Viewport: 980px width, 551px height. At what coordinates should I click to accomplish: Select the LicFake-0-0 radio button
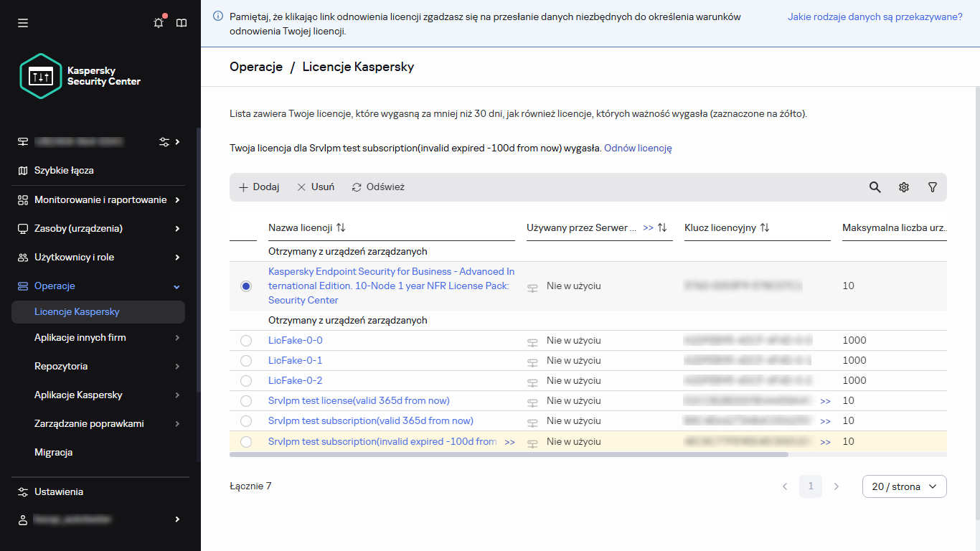[246, 341]
